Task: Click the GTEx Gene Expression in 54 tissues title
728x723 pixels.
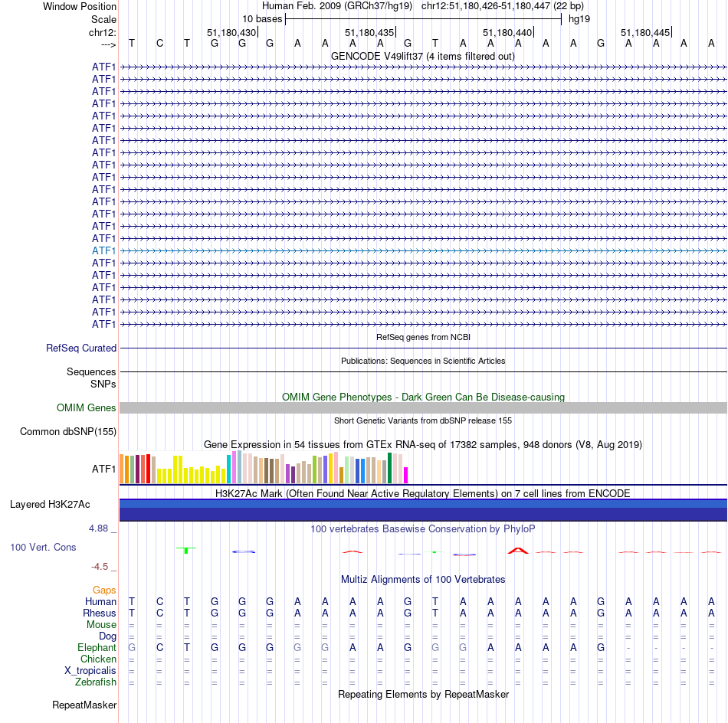Action: pos(423,444)
